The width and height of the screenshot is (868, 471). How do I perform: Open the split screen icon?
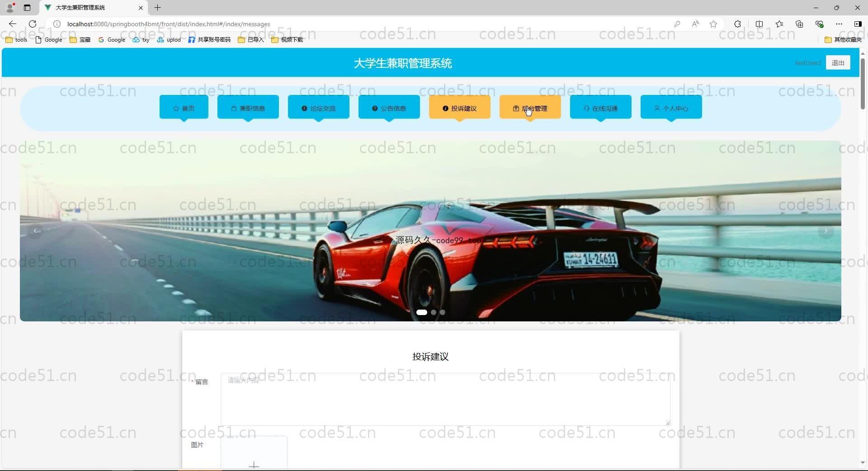(759, 24)
